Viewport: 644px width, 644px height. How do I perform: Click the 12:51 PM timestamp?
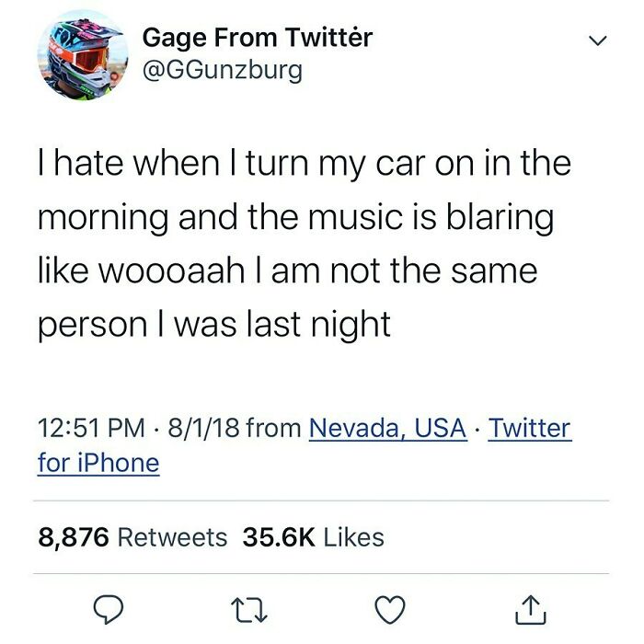point(91,428)
